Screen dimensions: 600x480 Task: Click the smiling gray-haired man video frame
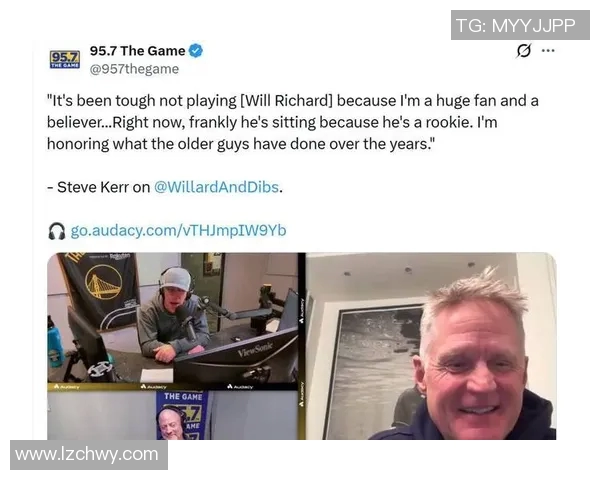pyautogui.click(x=431, y=346)
